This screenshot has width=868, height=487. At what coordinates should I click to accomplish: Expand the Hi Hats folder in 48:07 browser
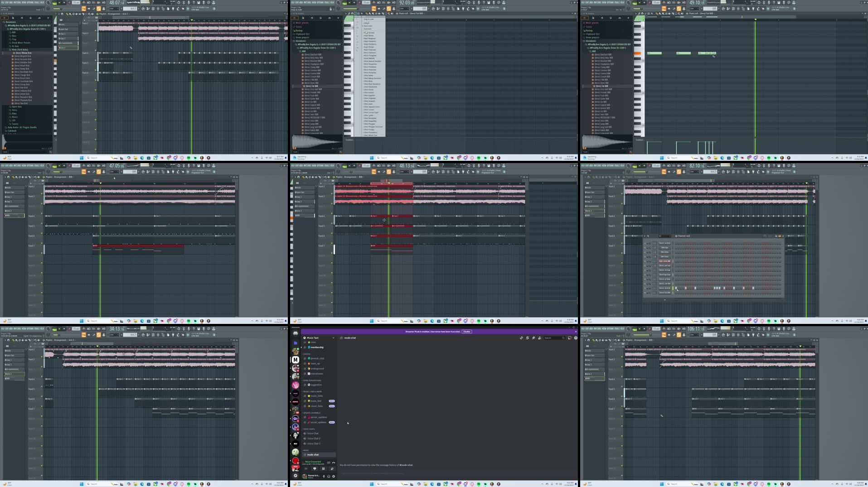tap(15, 46)
